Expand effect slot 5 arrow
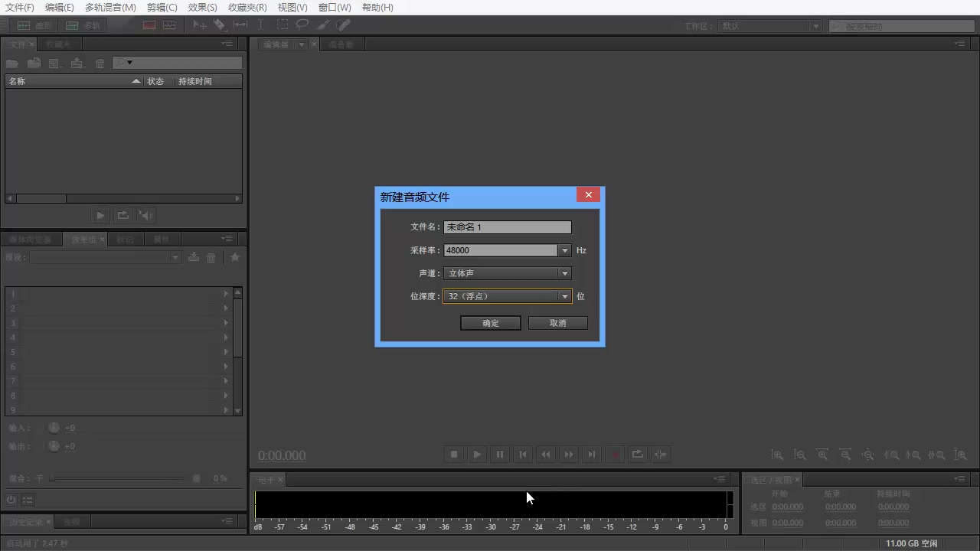The width and height of the screenshot is (980, 551). [x=225, y=352]
